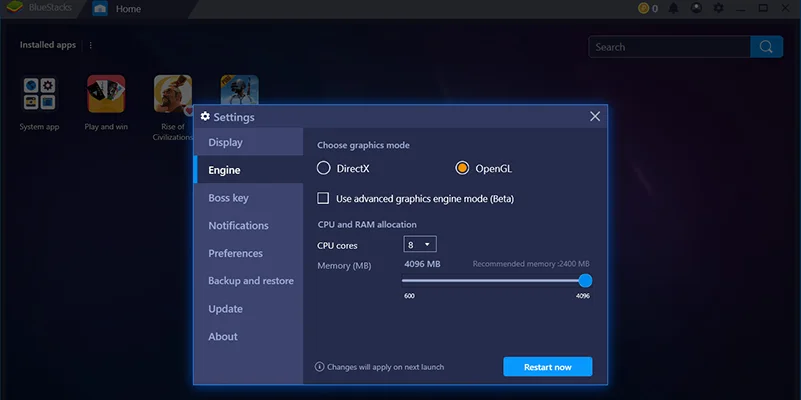Select the OpenGL graphics mode
The image size is (801, 400).
[x=462, y=168]
